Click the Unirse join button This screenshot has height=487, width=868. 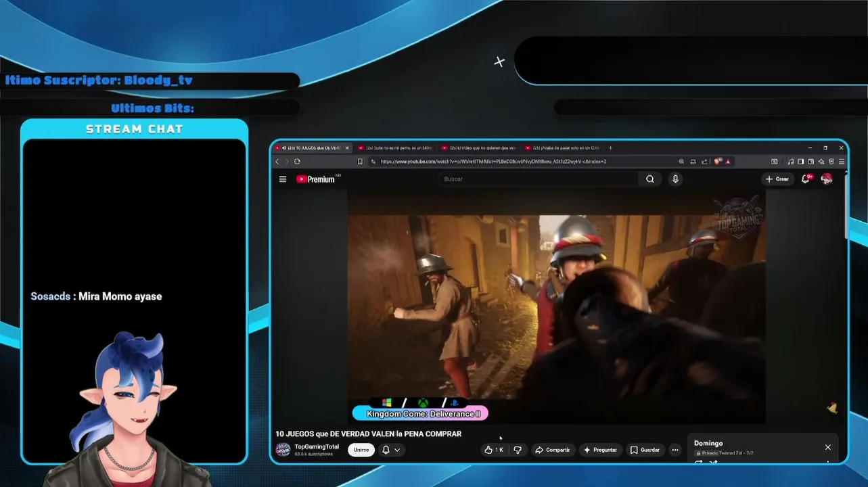(361, 450)
